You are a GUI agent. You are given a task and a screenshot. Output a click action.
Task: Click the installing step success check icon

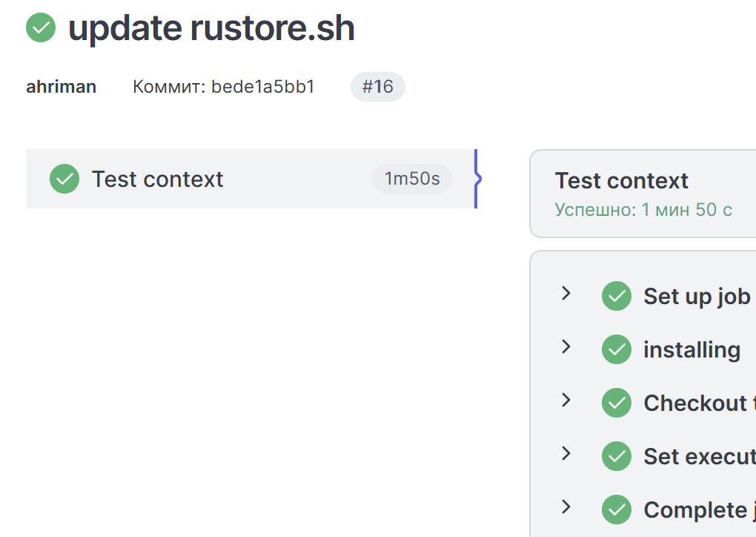click(617, 349)
